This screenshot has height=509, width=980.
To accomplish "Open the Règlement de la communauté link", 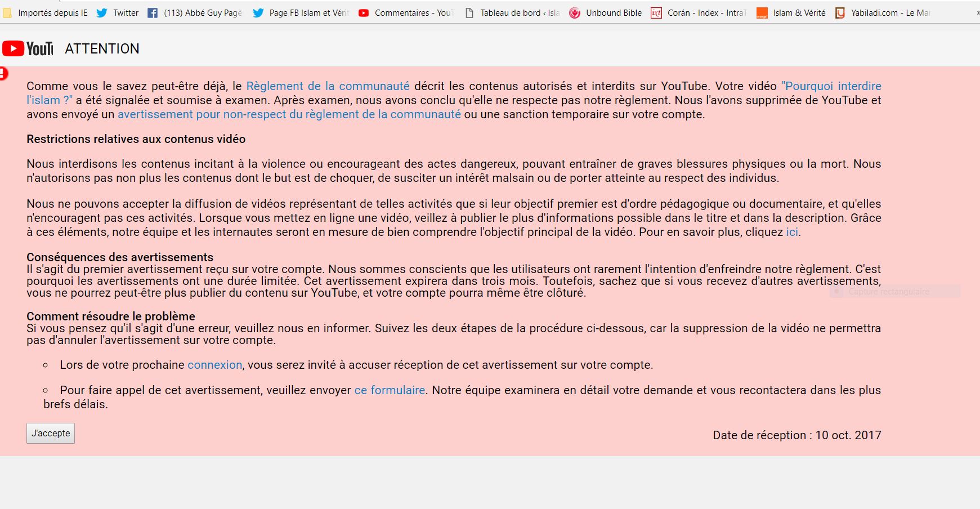I will (328, 86).
